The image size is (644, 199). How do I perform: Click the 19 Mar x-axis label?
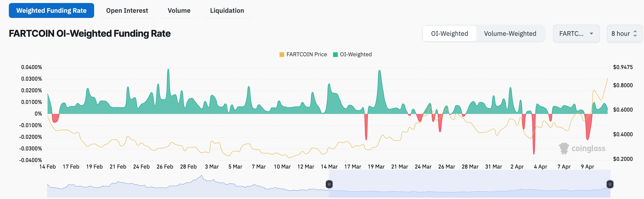(376, 167)
